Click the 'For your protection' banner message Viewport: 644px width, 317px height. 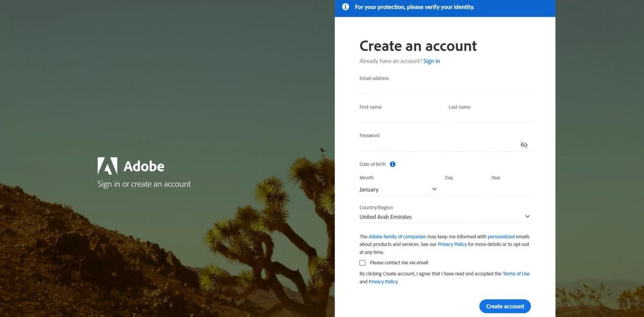[x=414, y=7]
